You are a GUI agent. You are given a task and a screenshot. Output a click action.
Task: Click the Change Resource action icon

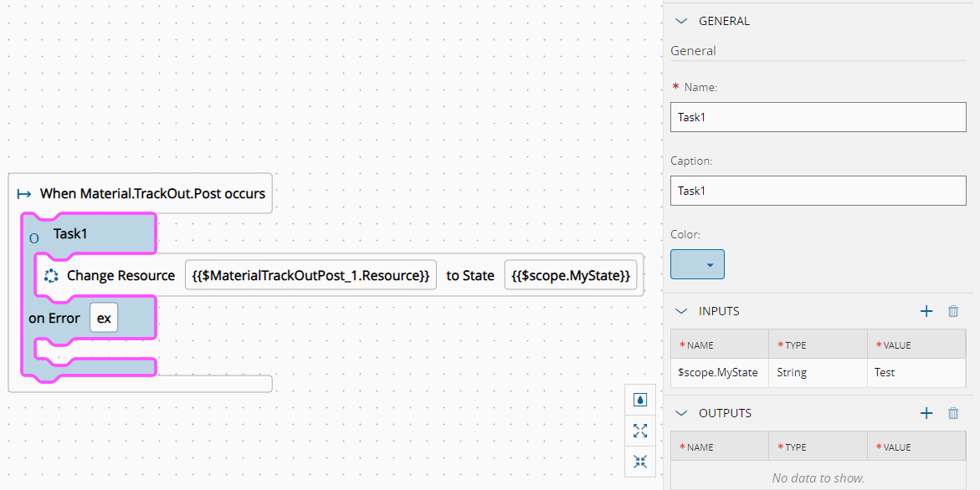(50, 276)
